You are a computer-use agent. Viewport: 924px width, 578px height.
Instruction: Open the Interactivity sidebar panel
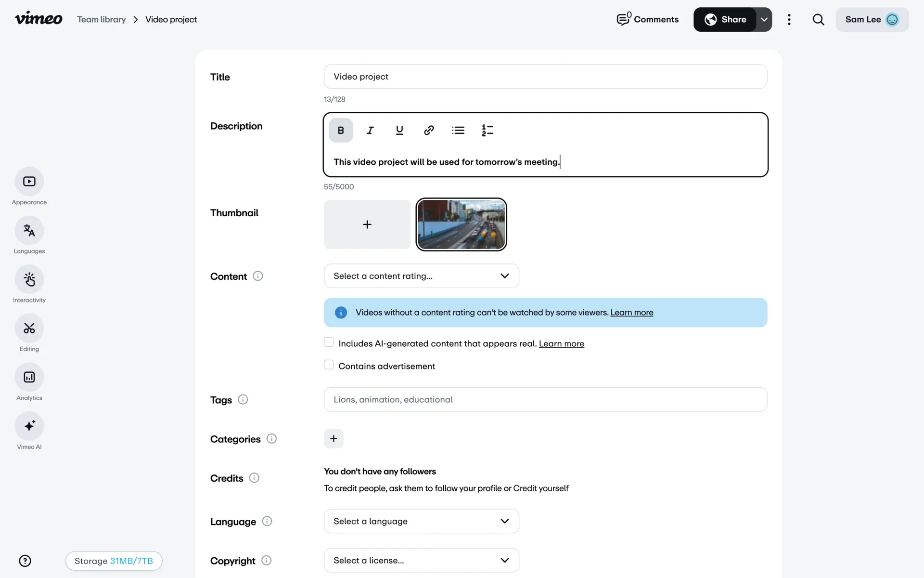pos(29,279)
